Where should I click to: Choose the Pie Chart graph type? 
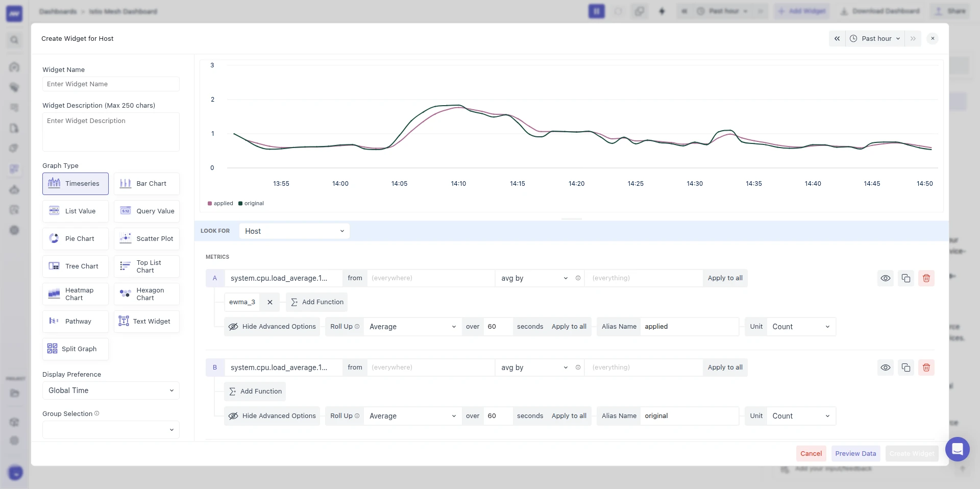coord(76,239)
